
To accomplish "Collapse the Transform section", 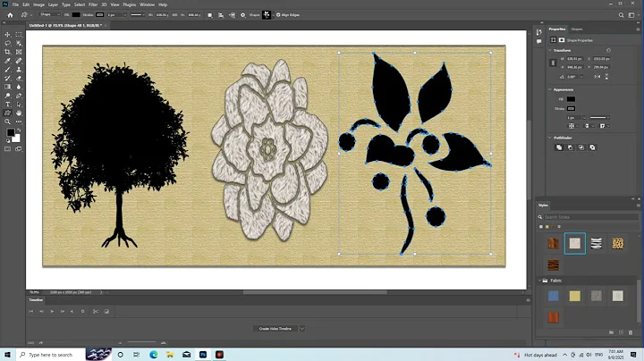I will pyautogui.click(x=550, y=50).
